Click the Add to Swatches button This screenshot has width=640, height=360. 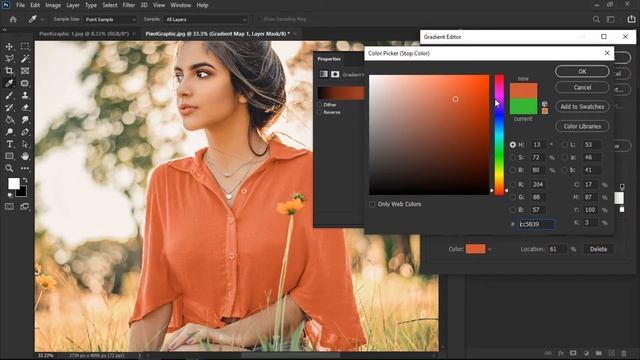click(x=582, y=107)
